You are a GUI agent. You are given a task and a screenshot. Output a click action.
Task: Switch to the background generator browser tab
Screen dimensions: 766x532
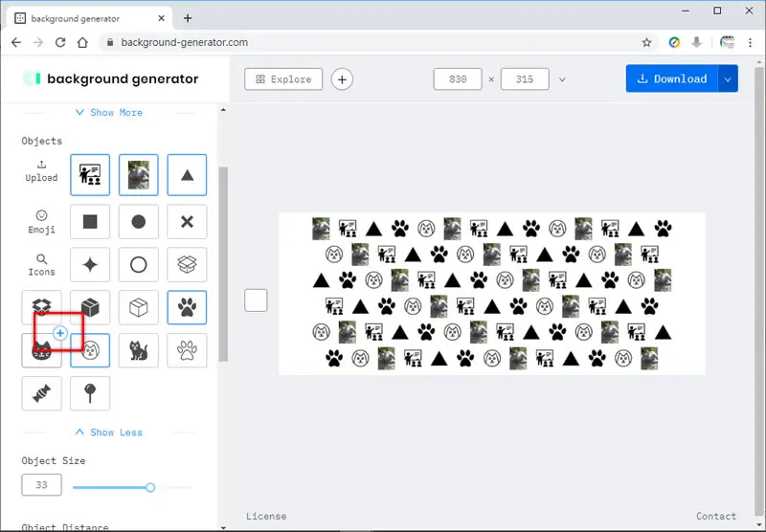click(90, 18)
